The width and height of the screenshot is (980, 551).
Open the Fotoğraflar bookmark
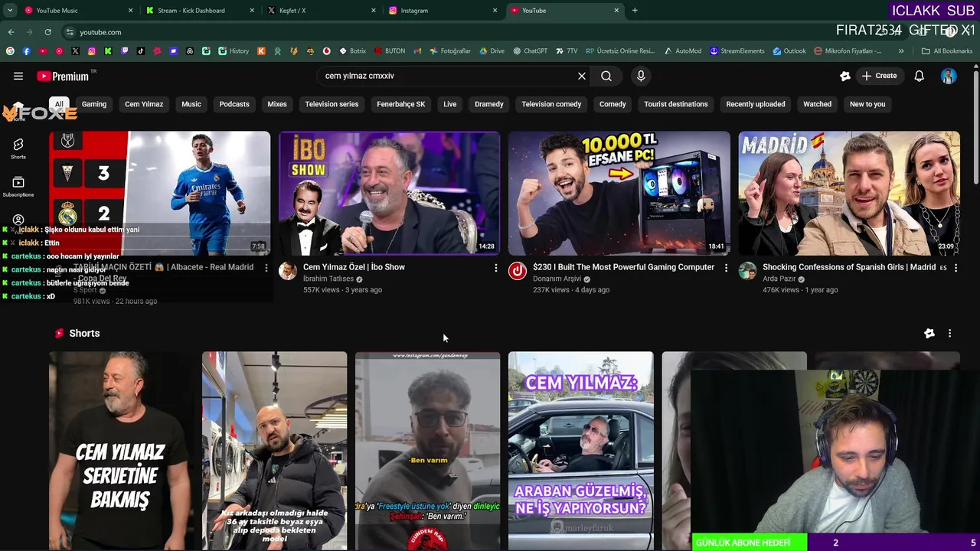click(x=449, y=51)
